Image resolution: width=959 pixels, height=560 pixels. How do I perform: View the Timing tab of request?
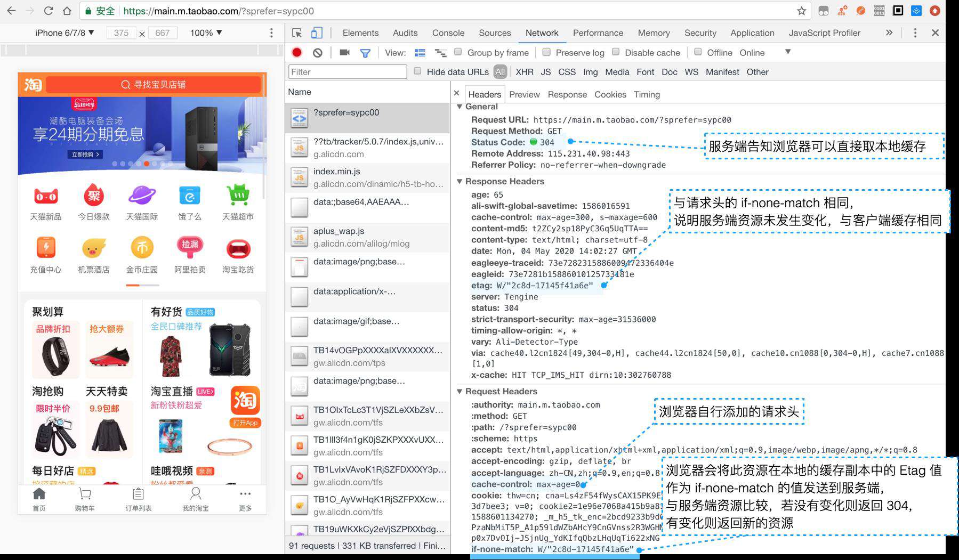(x=647, y=94)
